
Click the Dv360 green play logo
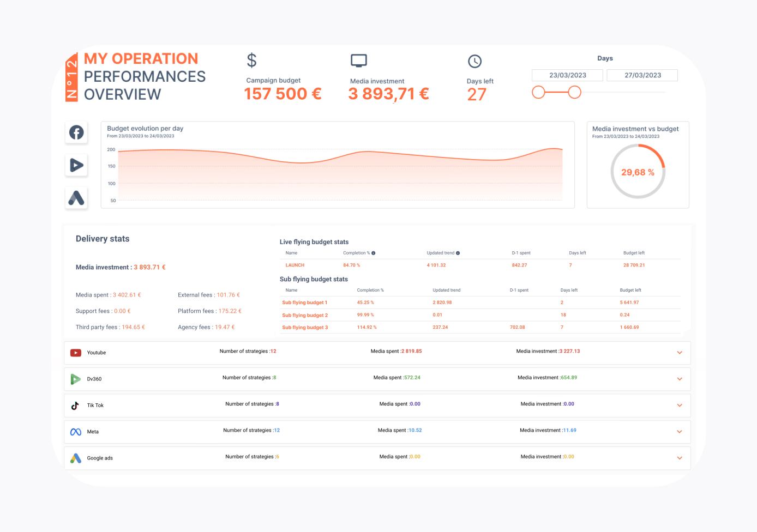tap(76, 379)
